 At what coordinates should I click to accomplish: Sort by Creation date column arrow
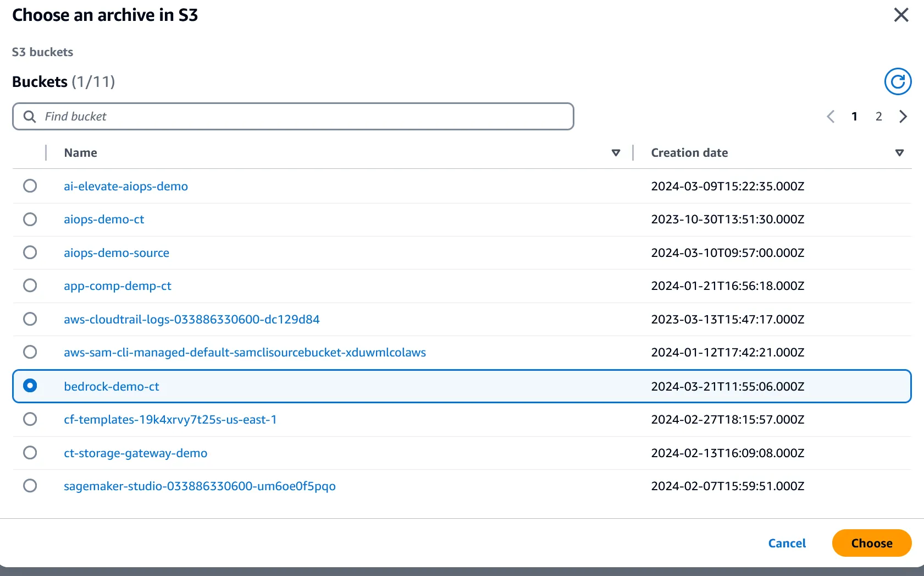(899, 153)
